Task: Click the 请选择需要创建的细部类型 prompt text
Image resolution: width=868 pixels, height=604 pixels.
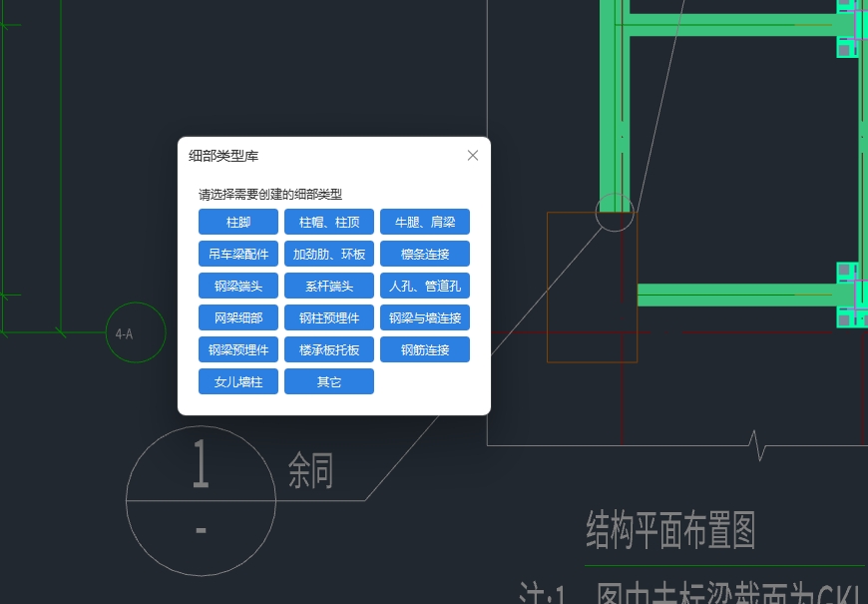Action: [x=270, y=195]
